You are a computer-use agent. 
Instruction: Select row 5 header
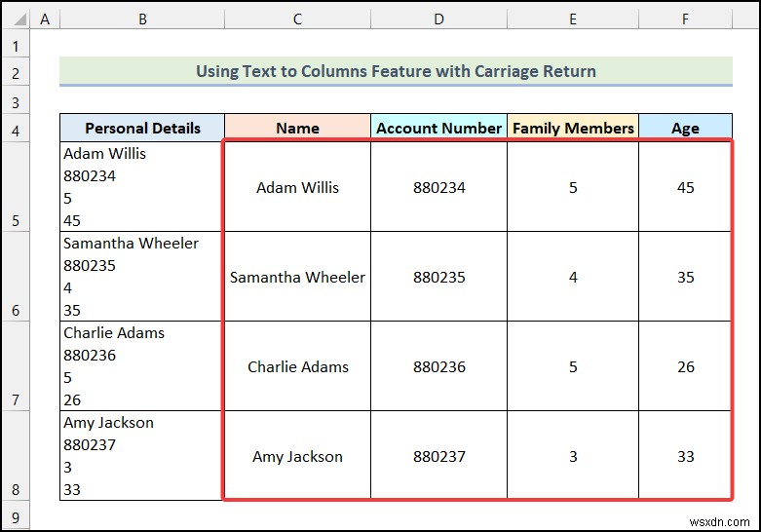[16, 186]
